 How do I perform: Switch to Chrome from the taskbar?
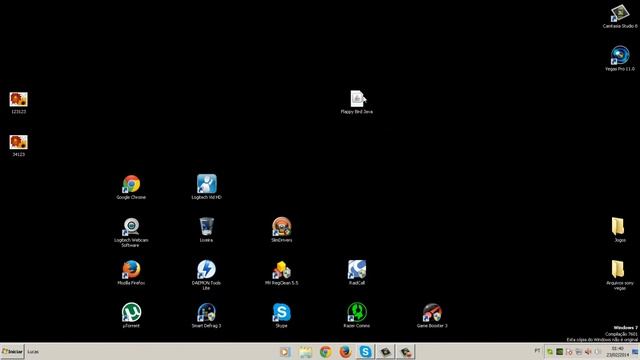pos(325,352)
